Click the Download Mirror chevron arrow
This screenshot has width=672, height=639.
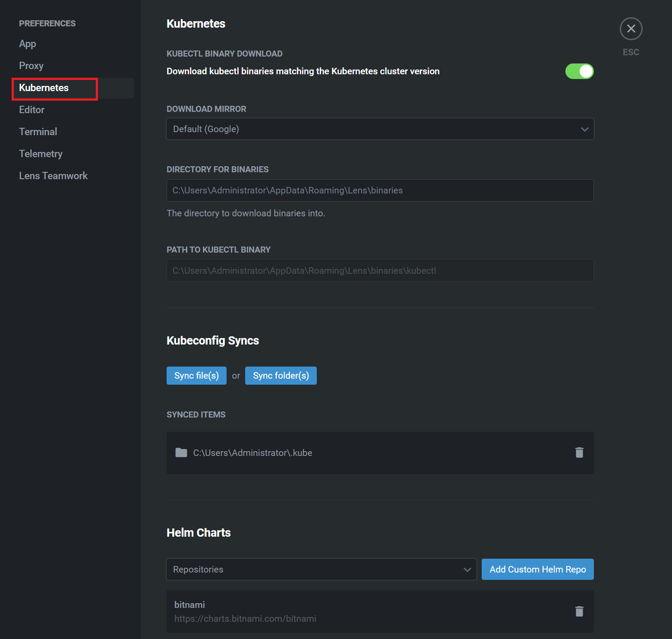[x=584, y=129]
